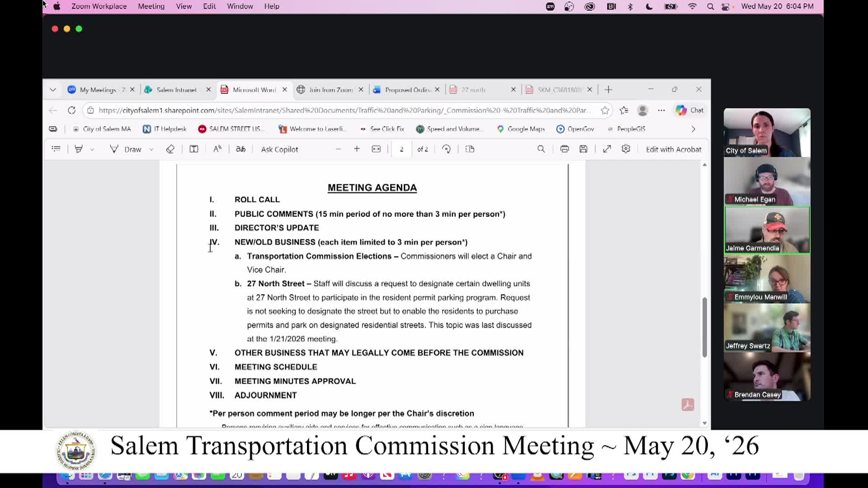Toggle the PDF table of contents
868x488 pixels.
coord(56,149)
